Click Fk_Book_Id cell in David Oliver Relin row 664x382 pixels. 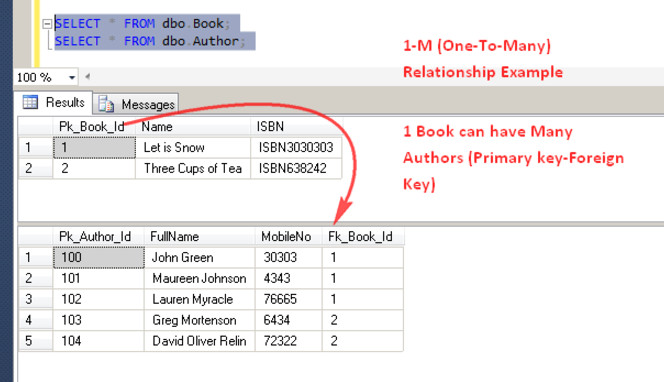(x=363, y=341)
